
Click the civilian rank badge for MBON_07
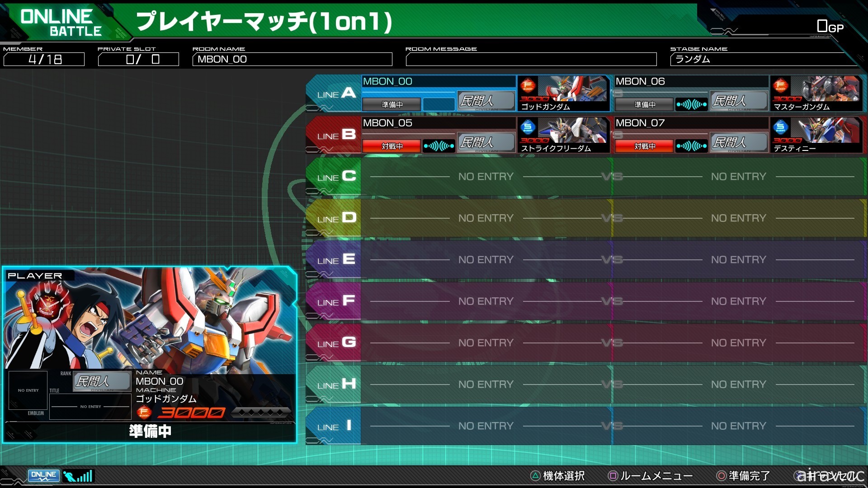point(739,142)
